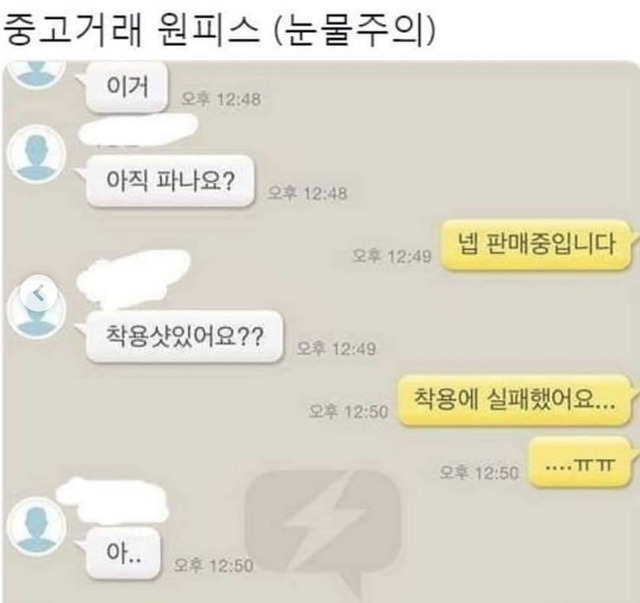
Task: Click the yellow "넵 판매중입니다" bubble
Action: click(x=536, y=245)
